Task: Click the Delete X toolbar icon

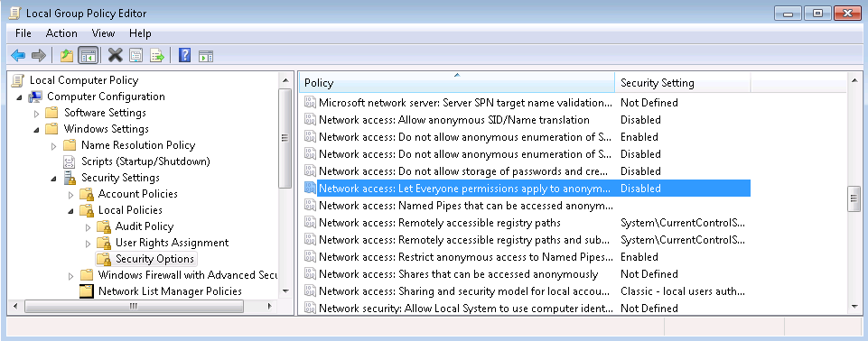Action: [115, 55]
